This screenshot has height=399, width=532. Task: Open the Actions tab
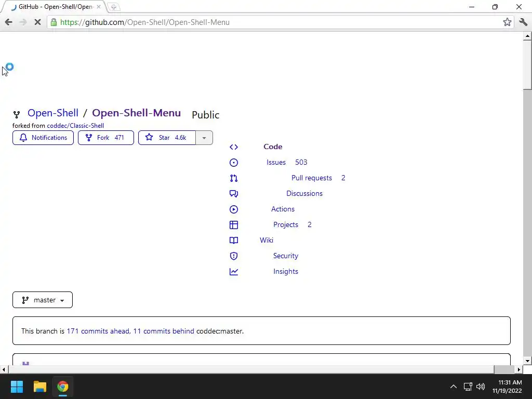pyautogui.click(x=283, y=209)
